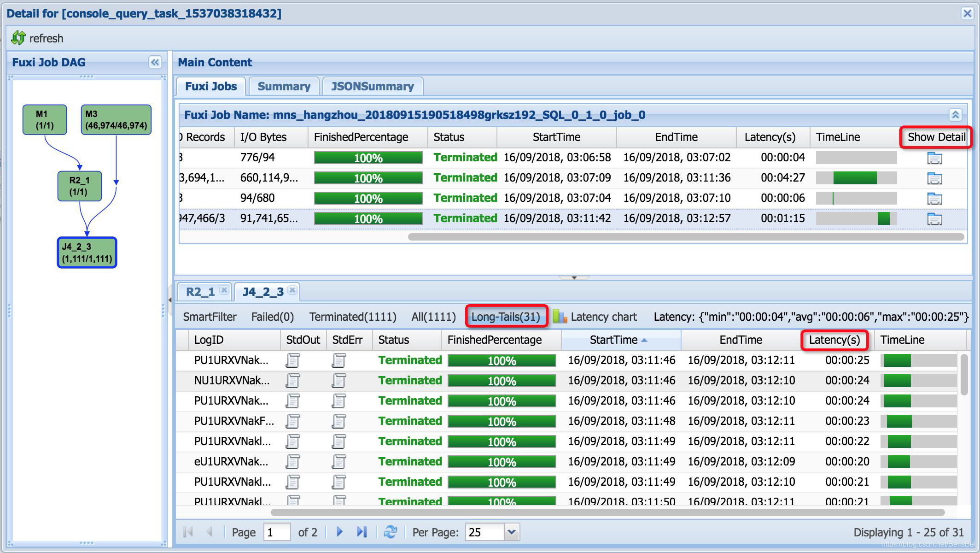Screen dimensions: 980x553
Task: Click the progress bar of the 660,114,9... row
Action: 368,178
